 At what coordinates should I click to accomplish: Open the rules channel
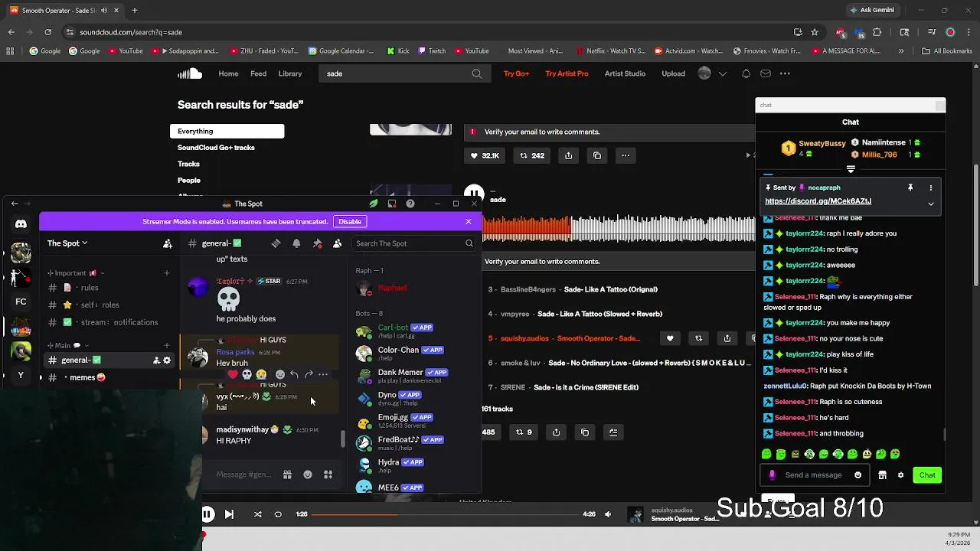click(x=108, y=288)
